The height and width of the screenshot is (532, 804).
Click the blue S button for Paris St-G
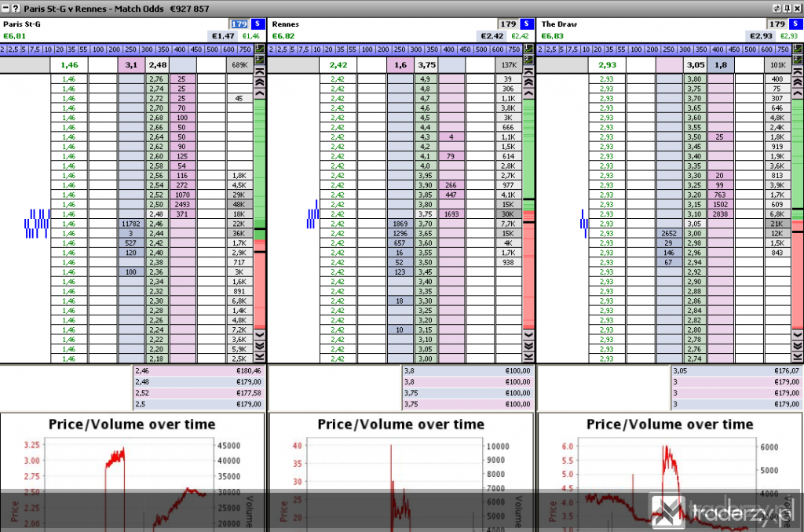pos(258,24)
